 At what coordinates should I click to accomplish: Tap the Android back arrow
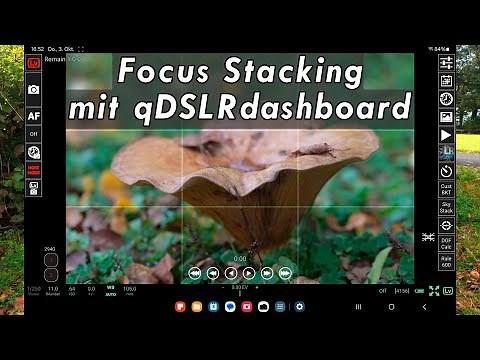[x=424, y=307]
